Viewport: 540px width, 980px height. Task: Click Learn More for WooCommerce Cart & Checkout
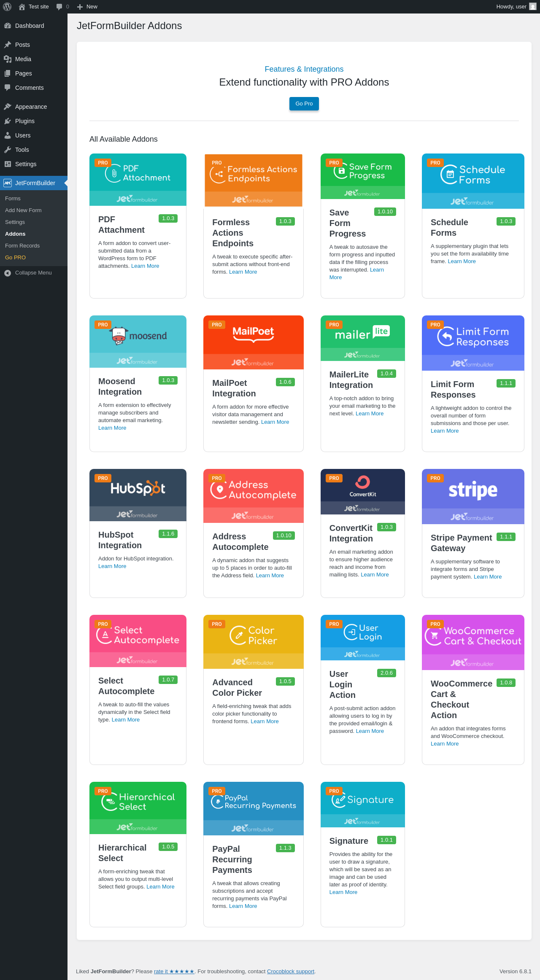click(445, 744)
